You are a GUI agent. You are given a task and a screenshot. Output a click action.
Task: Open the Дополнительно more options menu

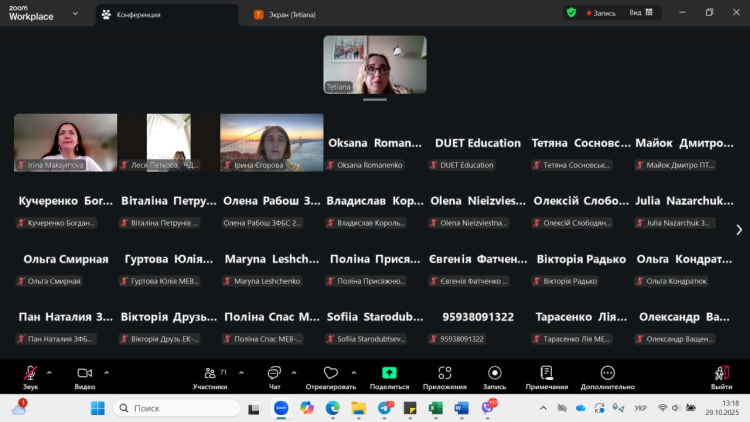pyautogui.click(x=607, y=373)
